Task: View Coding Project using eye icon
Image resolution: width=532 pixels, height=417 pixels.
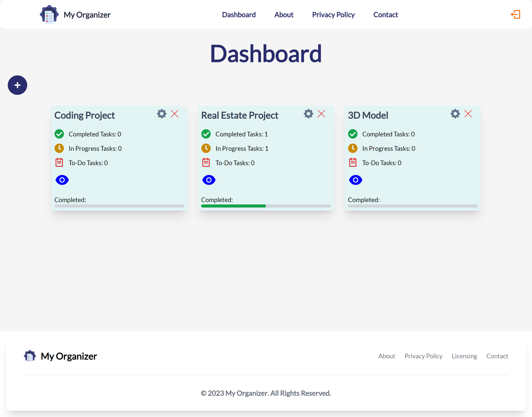Action: pyautogui.click(x=62, y=180)
